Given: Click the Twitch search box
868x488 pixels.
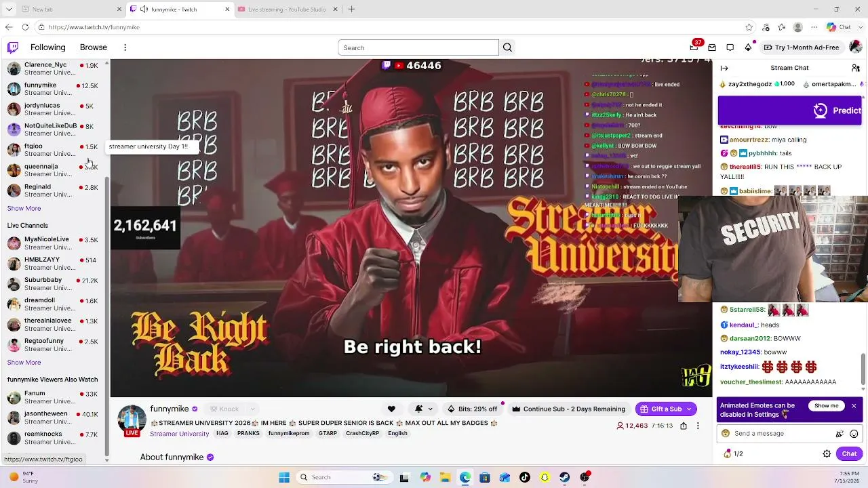Looking at the screenshot, I should click(x=418, y=47).
